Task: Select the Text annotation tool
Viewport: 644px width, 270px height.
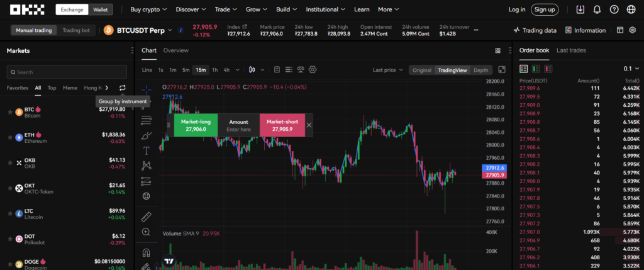Action: pos(146,151)
